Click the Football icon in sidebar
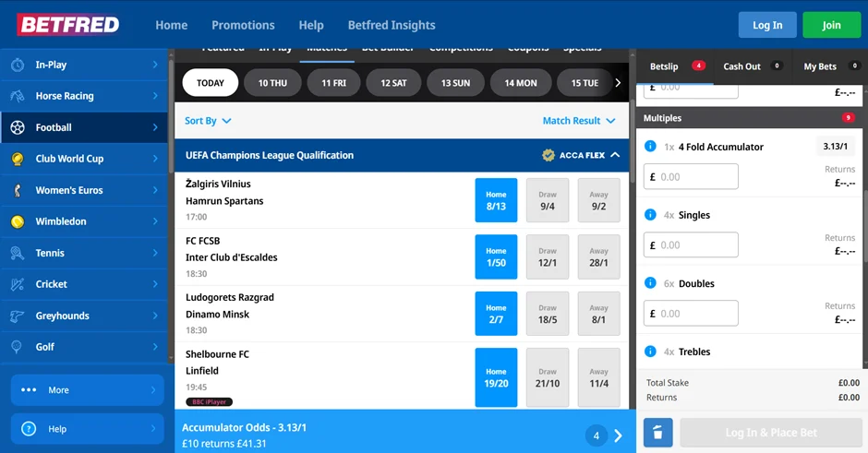This screenshot has width=868, height=453. pyautogui.click(x=18, y=127)
